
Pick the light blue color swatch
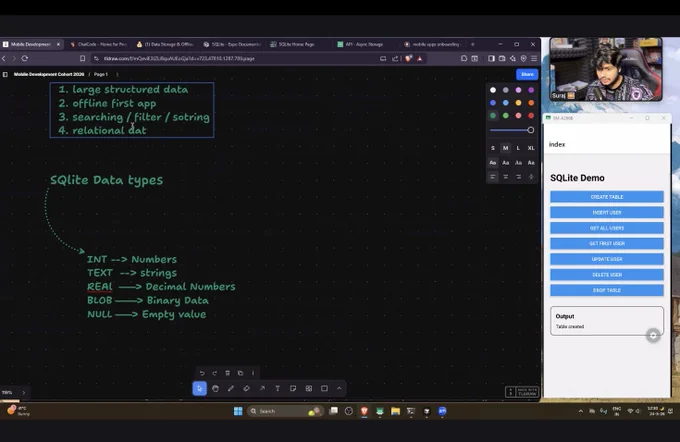tap(506, 103)
